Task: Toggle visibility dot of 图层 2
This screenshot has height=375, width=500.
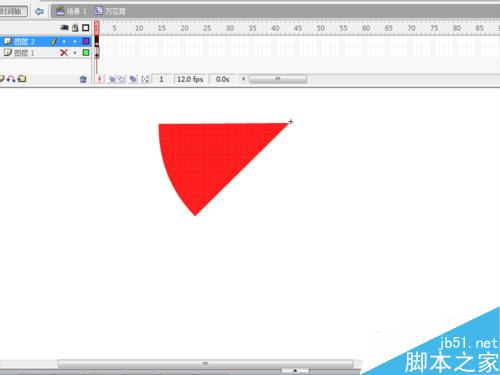Action: click(x=64, y=41)
